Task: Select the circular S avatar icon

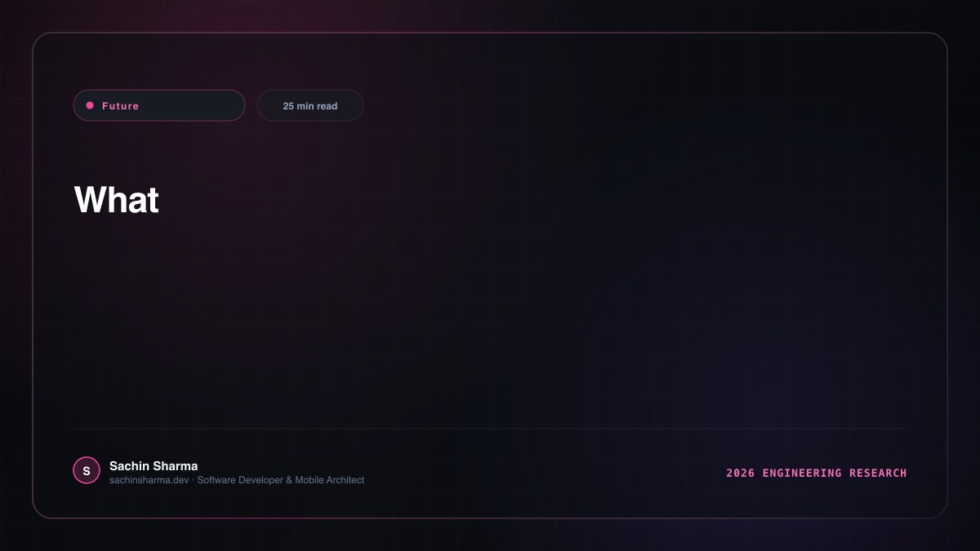Action: tap(87, 470)
